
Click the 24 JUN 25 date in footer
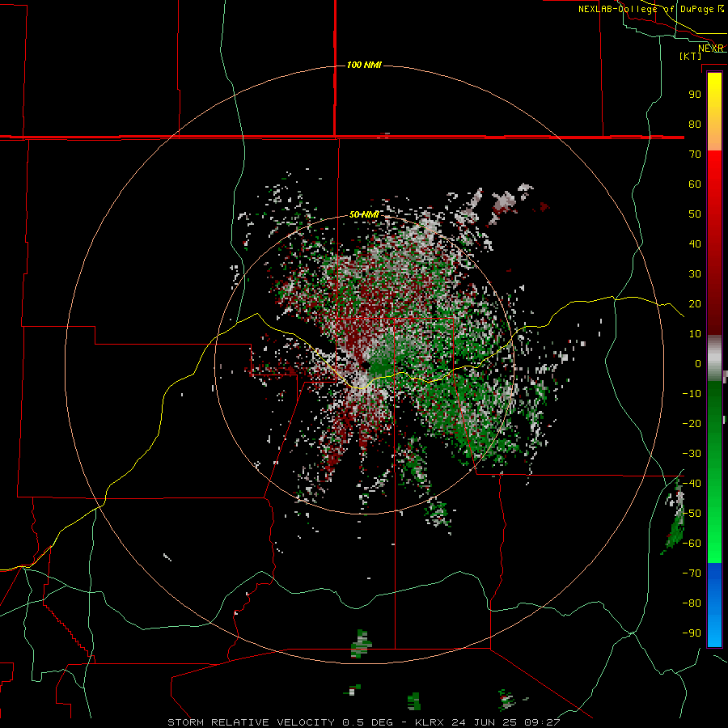point(484,722)
